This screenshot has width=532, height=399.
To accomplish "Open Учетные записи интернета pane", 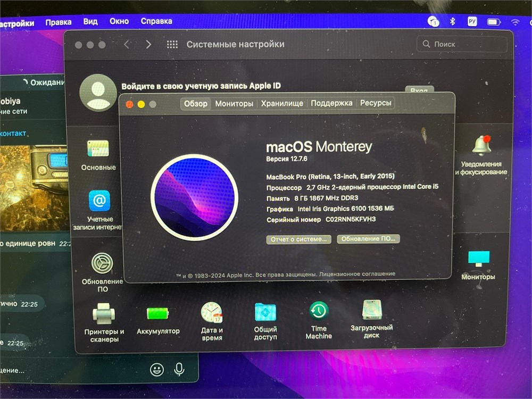I will click(x=99, y=201).
